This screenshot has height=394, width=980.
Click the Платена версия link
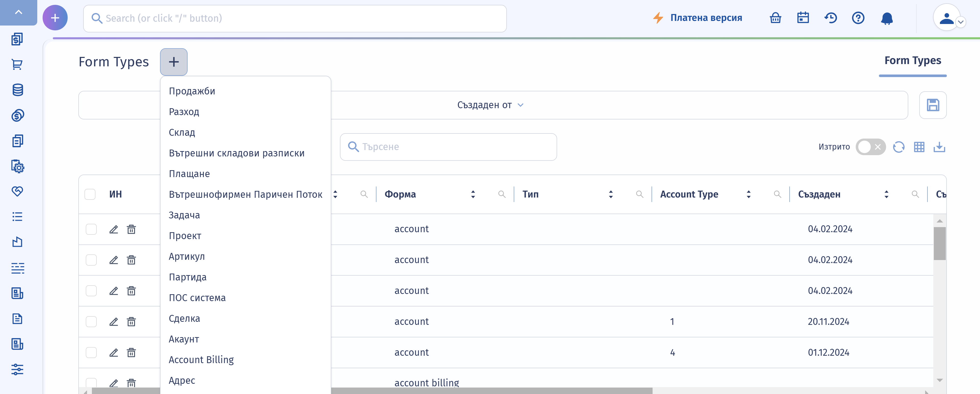click(698, 18)
